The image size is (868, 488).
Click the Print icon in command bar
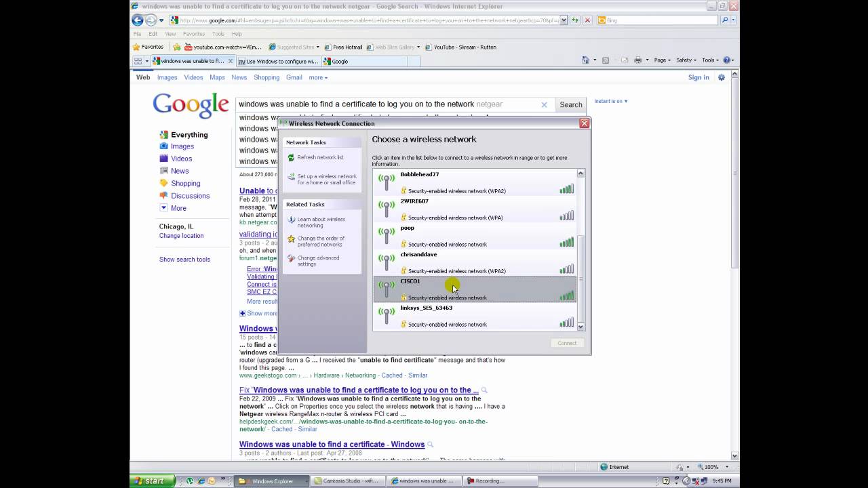pos(637,60)
